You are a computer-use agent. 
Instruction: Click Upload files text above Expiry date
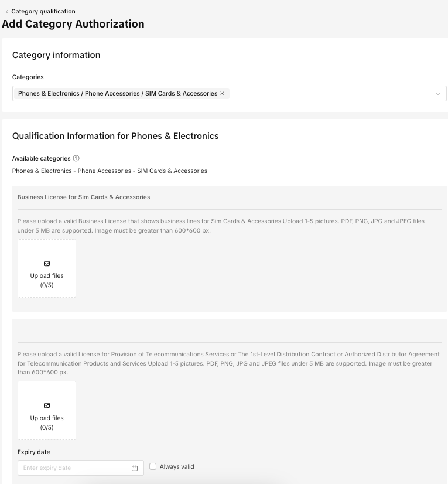click(47, 418)
